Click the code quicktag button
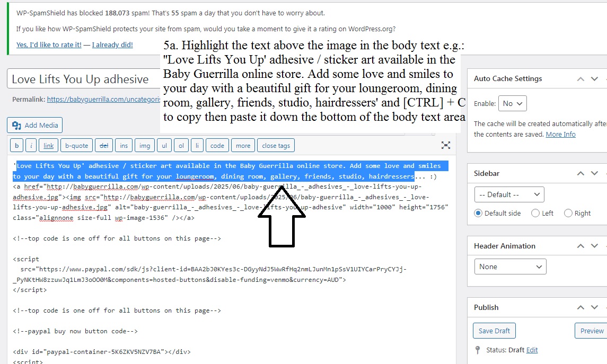The image size is (607, 364). [x=217, y=146]
